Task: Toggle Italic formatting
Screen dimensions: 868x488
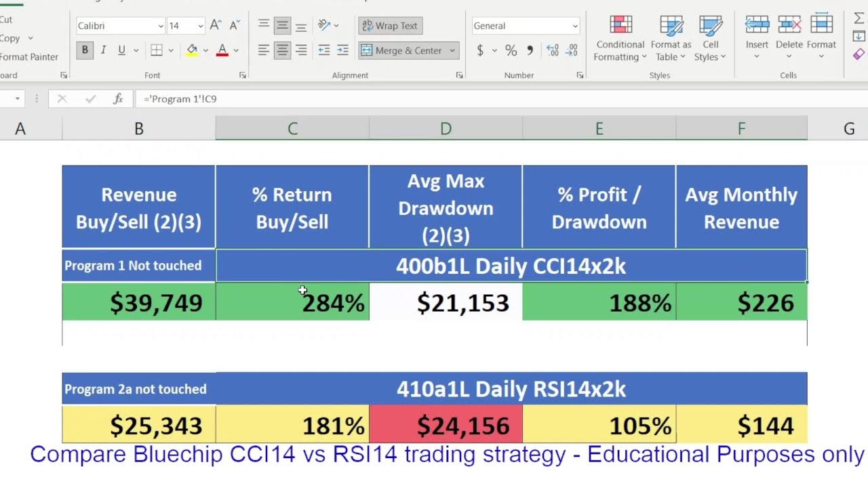Action: click(103, 50)
